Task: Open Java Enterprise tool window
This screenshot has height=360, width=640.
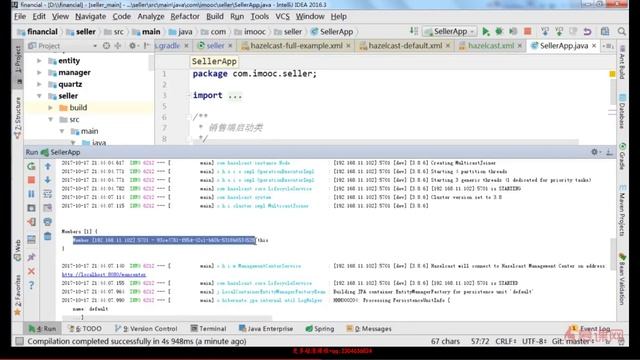Action: pyautogui.click(x=266, y=329)
